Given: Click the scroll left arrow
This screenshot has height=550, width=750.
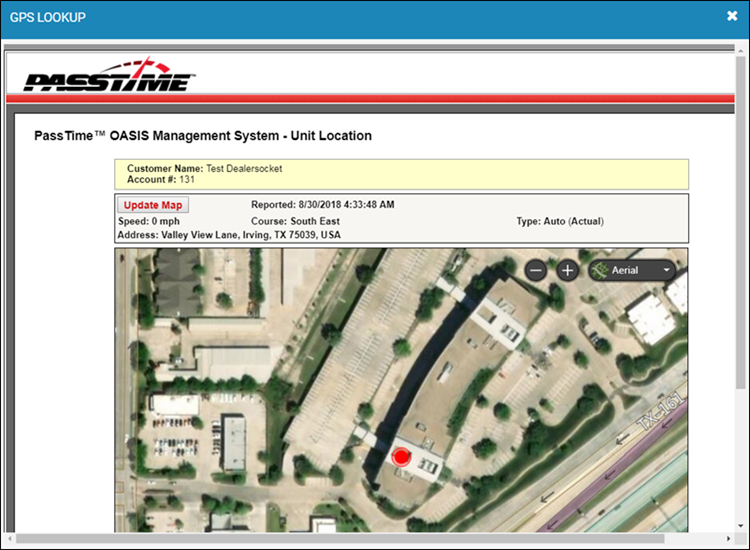Looking at the screenshot, I should tap(10, 539).
